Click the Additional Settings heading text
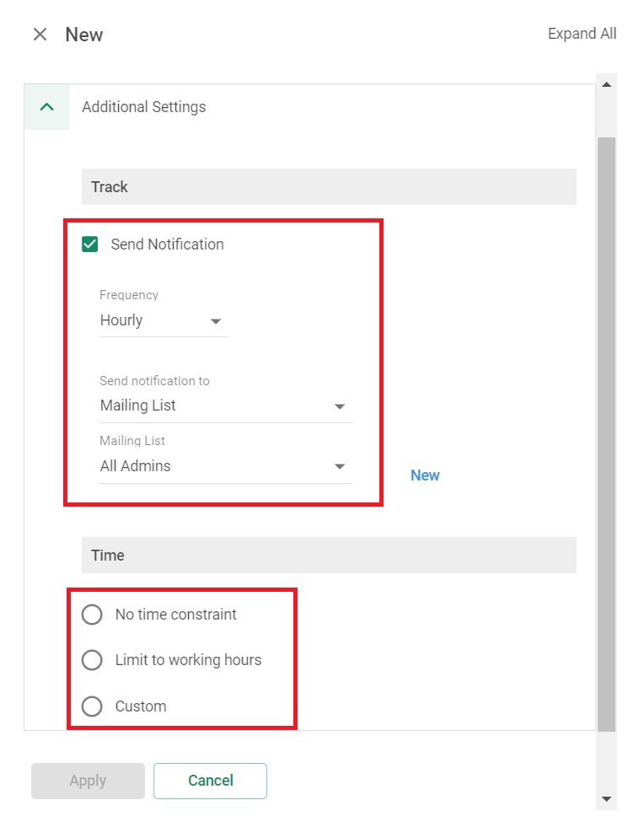 [144, 107]
